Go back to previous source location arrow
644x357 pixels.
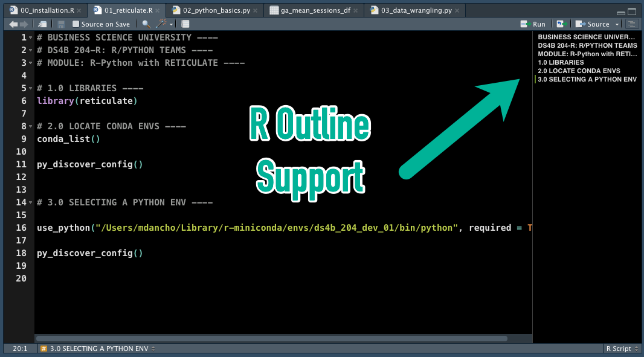pyautogui.click(x=13, y=24)
